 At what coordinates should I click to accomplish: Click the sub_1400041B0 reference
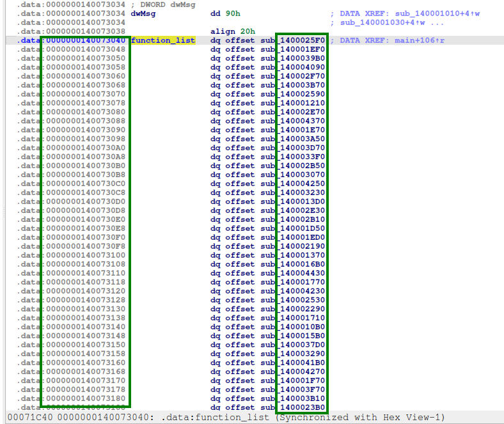tap(293, 363)
